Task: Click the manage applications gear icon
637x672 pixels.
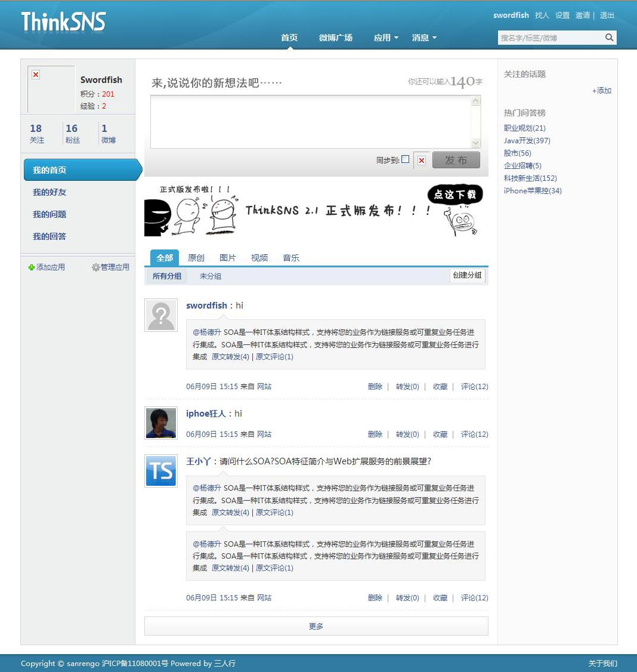Action: tap(95, 267)
